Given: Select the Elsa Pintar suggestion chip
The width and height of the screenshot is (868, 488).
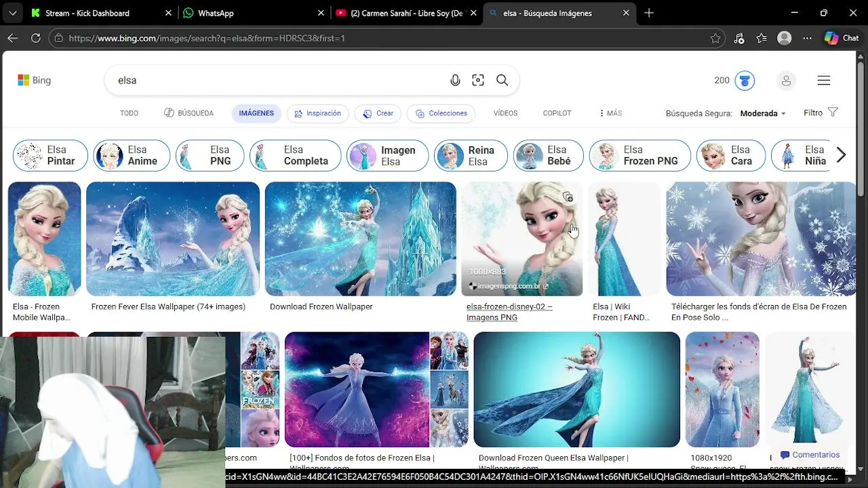Looking at the screenshot, I should [x=50, y=155].
